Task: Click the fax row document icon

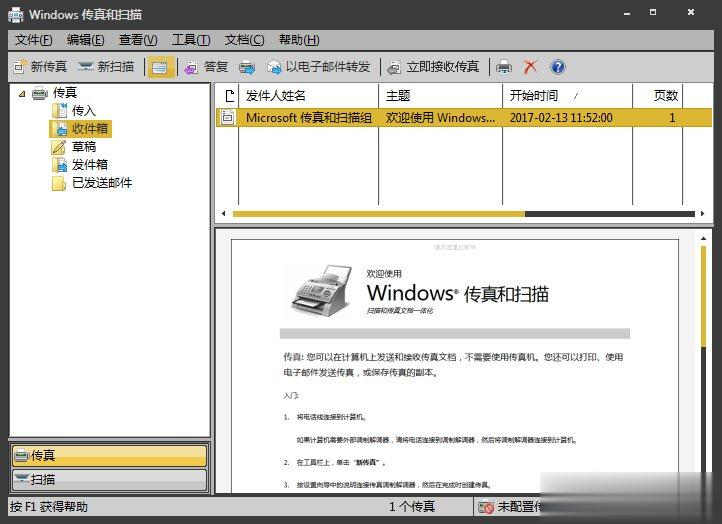Action: pos(227,117)
